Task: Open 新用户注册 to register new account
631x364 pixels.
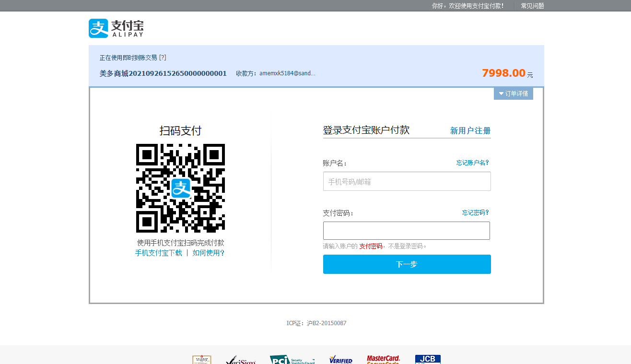Action: (x=470, y=130)
